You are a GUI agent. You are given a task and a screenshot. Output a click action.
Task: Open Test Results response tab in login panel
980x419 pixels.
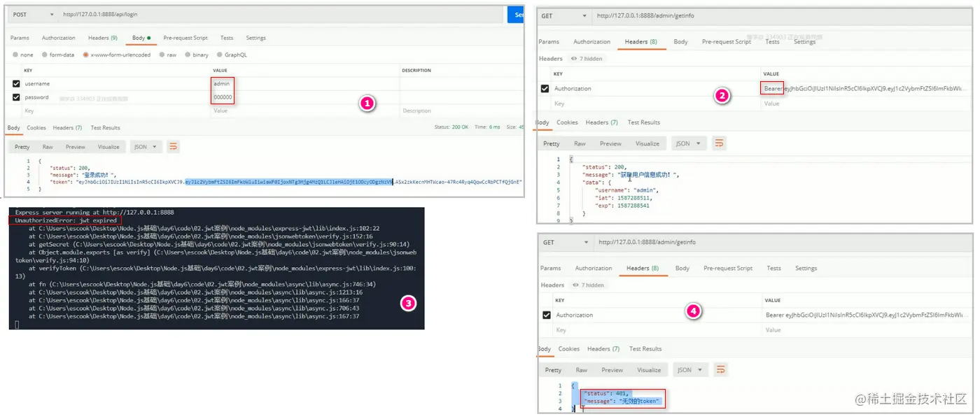(x=106, y=127)
